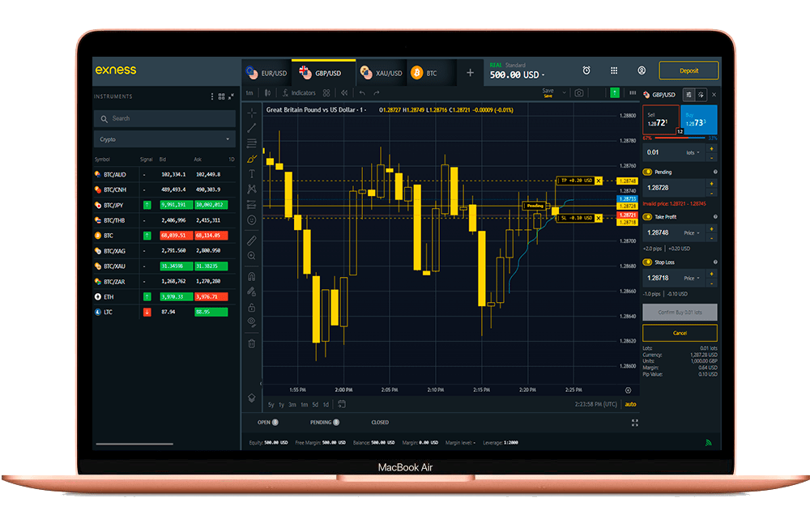This screenshot has height=532, width=810.
Task: Hide all drawings with eye icon
Action: click(252, 322)
